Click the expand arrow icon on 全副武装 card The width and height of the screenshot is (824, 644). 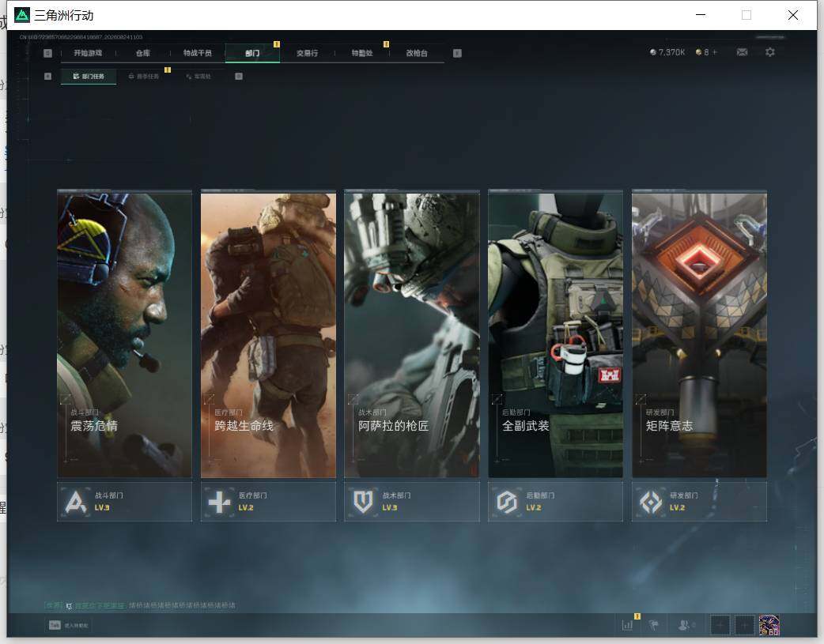pyautogui.click(x=497, y=399)
